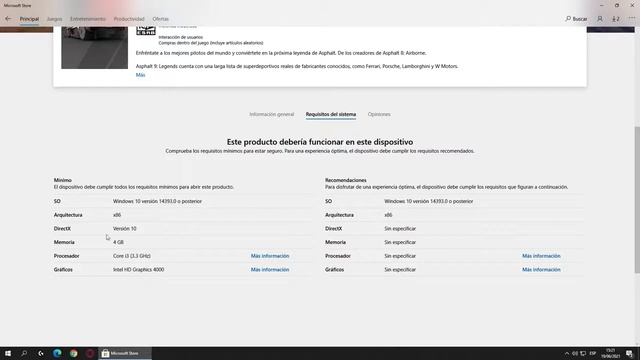The height and width of the screenshot is (360, 640).
Task: Open Google Chrome from the taskbar
Action: pyautogui.click(x=73, y=353)
